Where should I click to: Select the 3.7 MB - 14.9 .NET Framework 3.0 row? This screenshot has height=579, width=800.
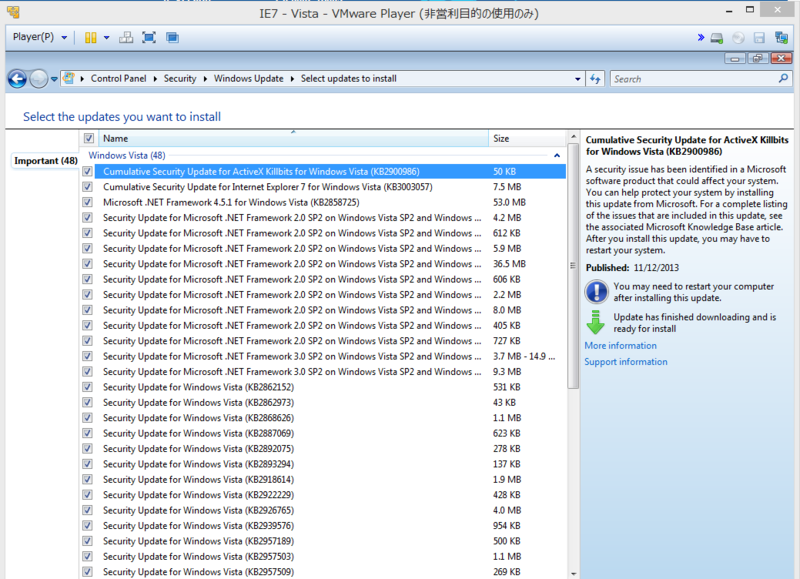pos(323,356)
